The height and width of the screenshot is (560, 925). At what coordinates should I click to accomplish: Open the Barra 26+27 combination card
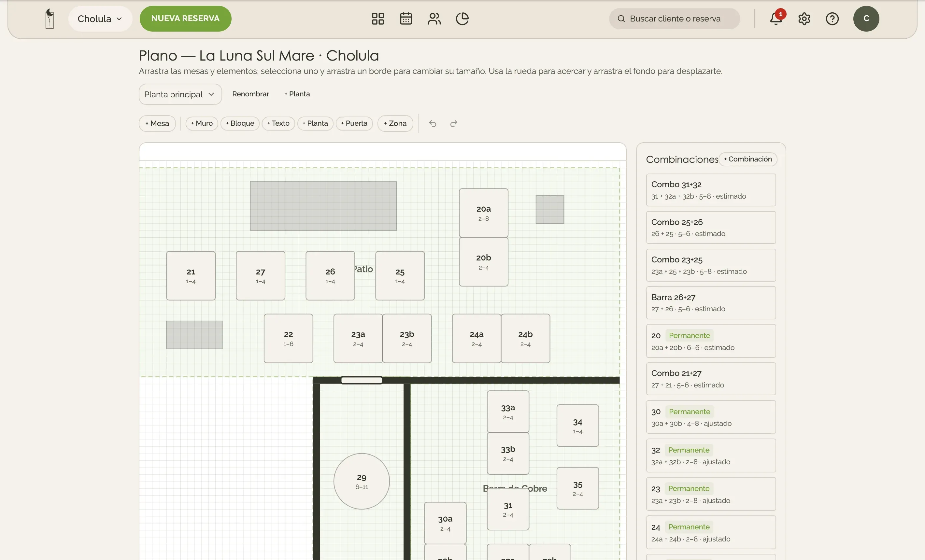(x=711, y=303)
